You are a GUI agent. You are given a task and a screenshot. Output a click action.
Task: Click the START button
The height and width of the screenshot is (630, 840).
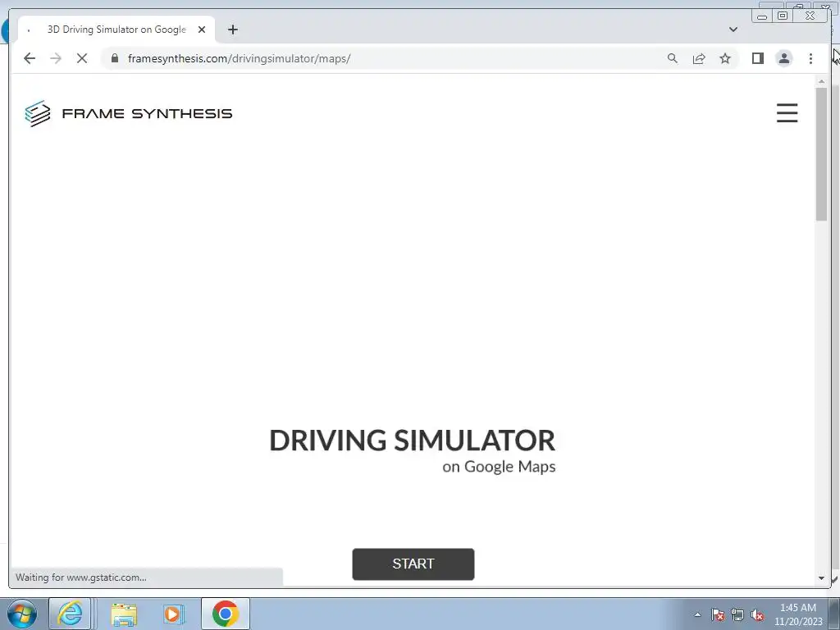point(413,564)
